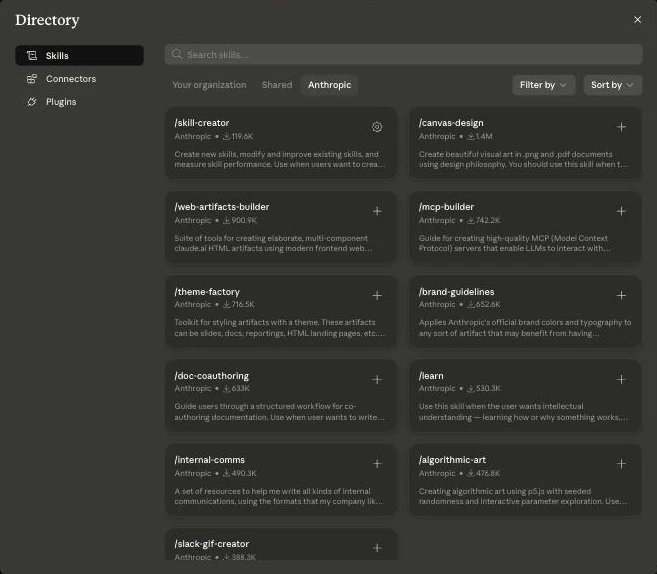The image size is (657, 574).
Task: Switch to Your organization tab
Action: (x=210, y=85)
